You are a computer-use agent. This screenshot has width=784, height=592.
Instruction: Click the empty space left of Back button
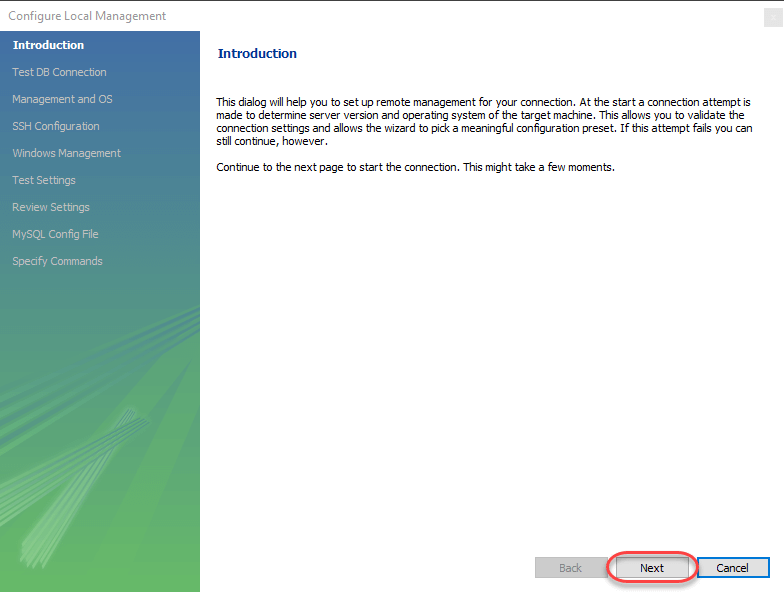pyautogui.click(x=370, y=568)
